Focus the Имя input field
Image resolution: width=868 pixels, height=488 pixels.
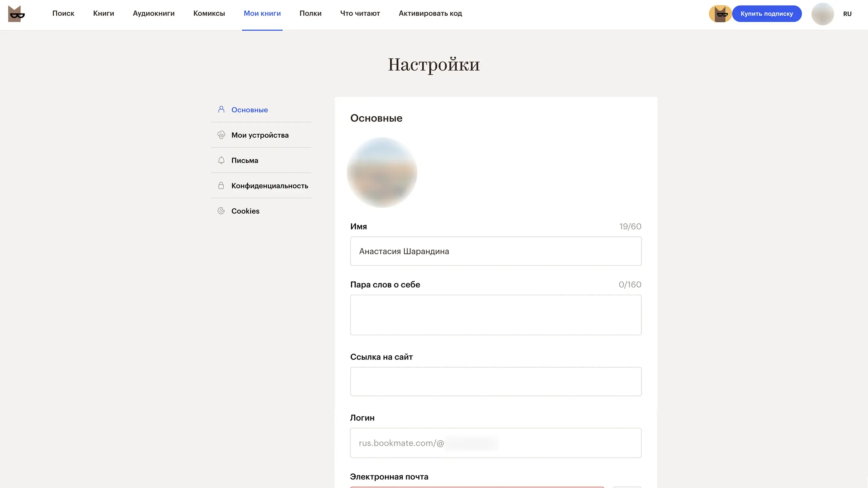[496, 251]
